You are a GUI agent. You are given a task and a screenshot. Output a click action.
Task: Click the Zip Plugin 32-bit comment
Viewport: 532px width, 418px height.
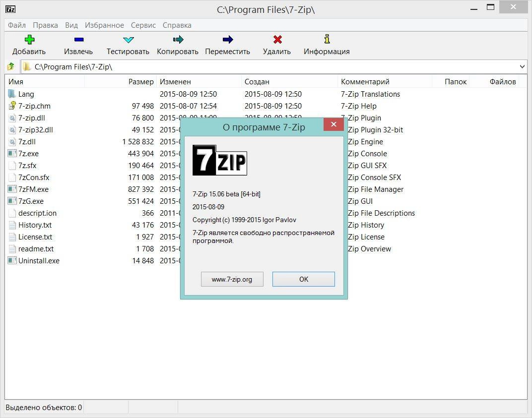pos(376,130)
